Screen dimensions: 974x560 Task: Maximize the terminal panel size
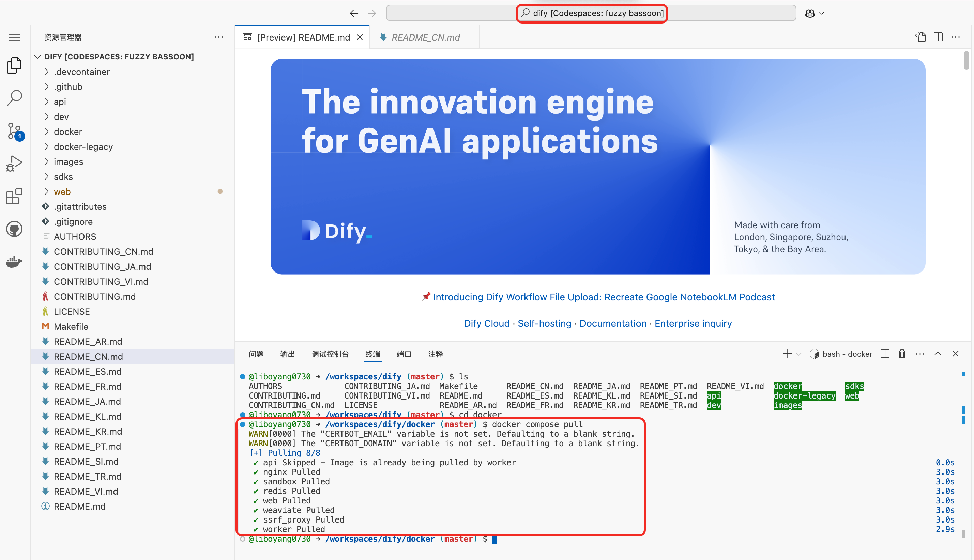938,354
